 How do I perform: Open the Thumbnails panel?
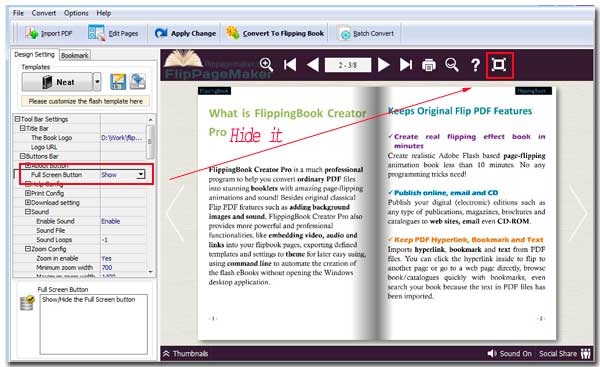pyautogui.click(x=186, y=354)
